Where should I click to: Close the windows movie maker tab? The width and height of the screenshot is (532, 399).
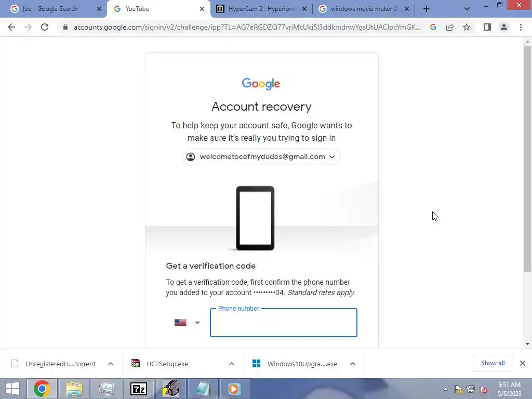tap(407, 9)
